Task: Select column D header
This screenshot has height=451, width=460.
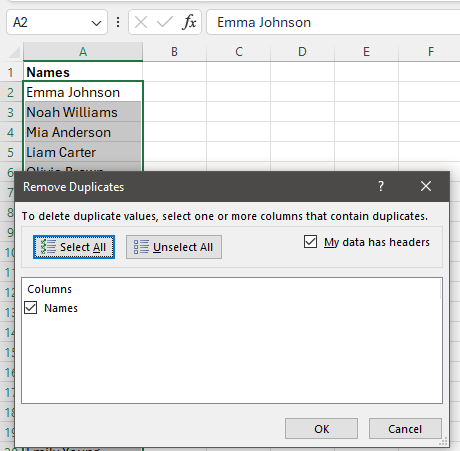Action: tap(302, 52)
